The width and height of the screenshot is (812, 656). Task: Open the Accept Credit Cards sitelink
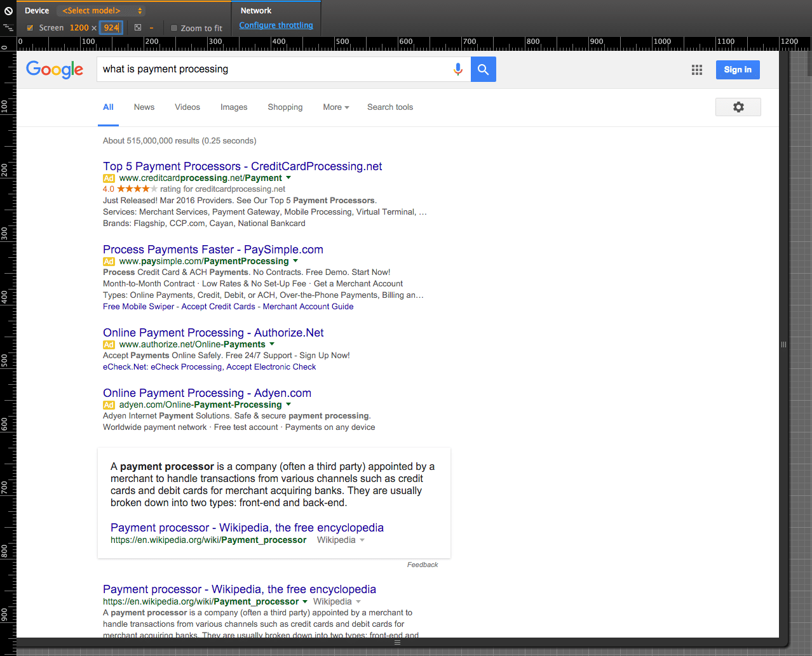click(218, 307)
